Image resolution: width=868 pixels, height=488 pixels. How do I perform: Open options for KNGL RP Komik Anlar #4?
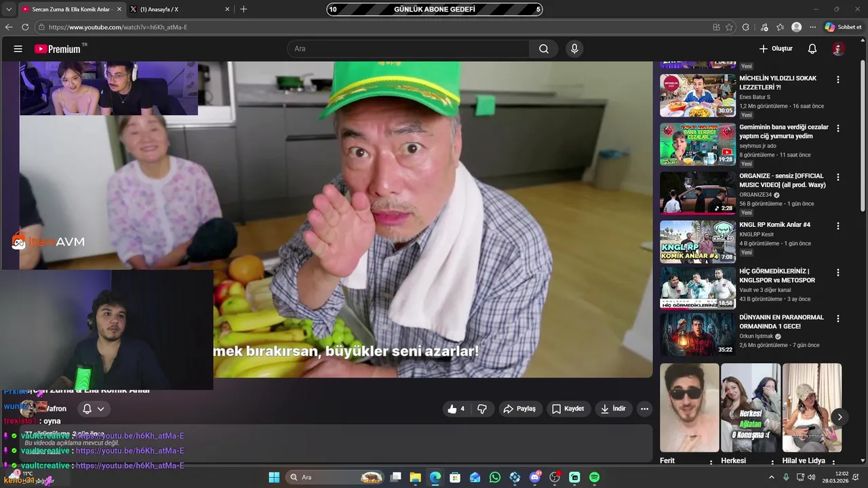[x=838, y=226]
